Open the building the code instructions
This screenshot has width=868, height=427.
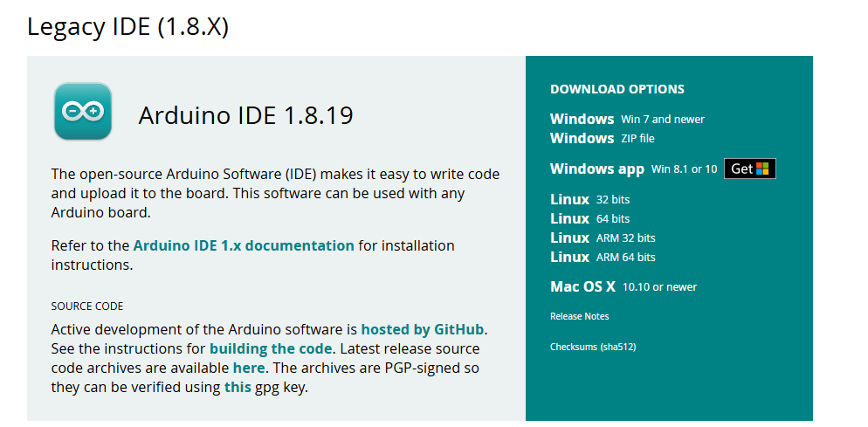click(x=271, y=348)
